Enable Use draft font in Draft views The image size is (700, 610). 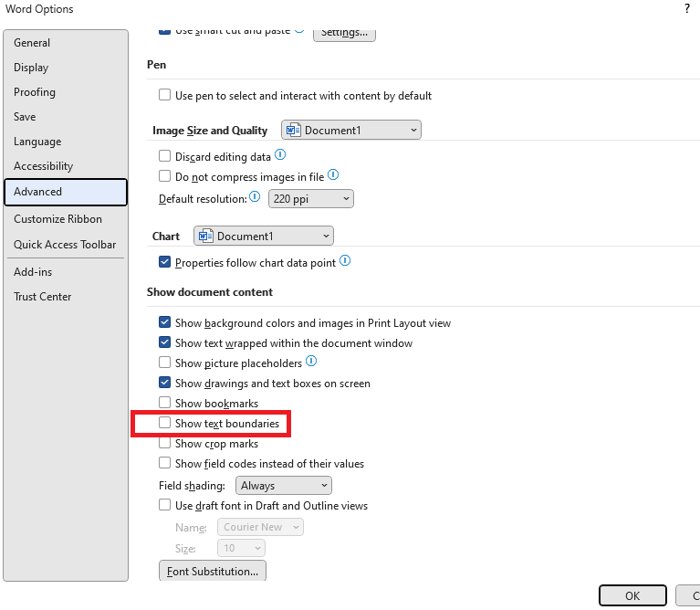click(x=164, y=505)
